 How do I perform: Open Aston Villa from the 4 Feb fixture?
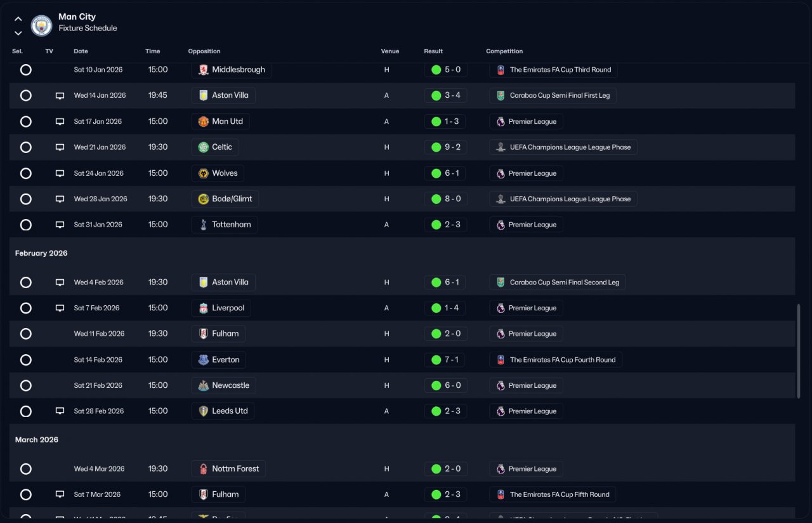point(223,282)
